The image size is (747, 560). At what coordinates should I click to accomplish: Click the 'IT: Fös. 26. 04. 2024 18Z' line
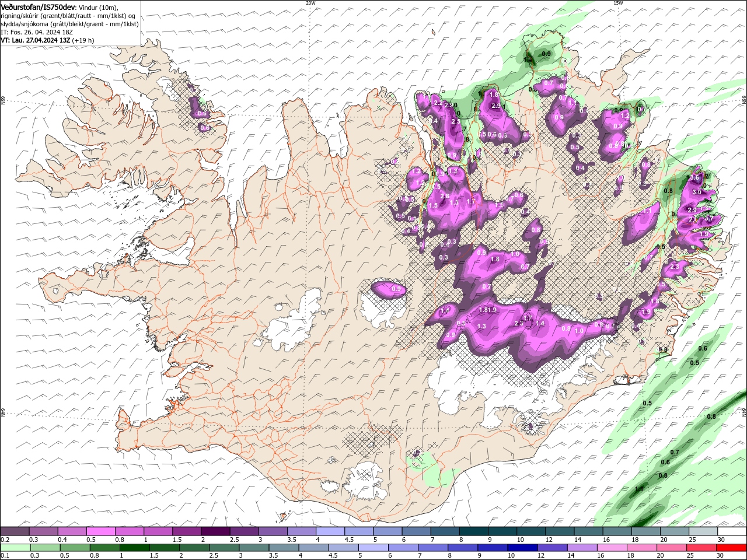[x=36, y=32]
